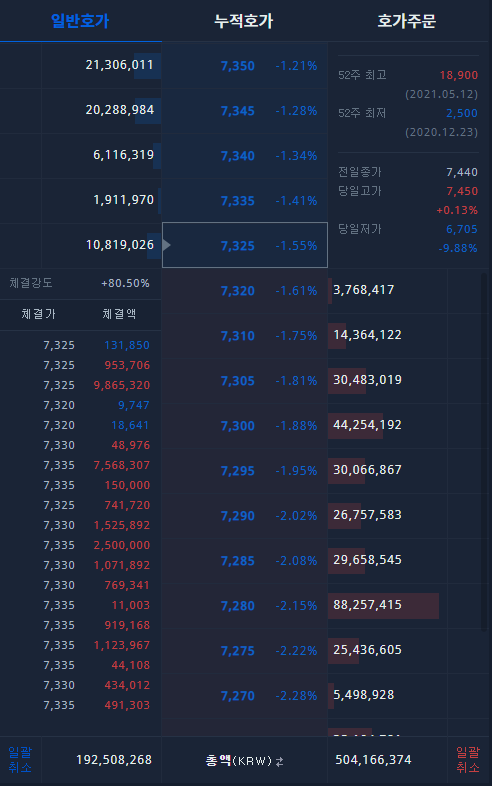Screen dimensions: 492x786
Task: Click the bid volume 29,658,545
Action: pos(367,560)
